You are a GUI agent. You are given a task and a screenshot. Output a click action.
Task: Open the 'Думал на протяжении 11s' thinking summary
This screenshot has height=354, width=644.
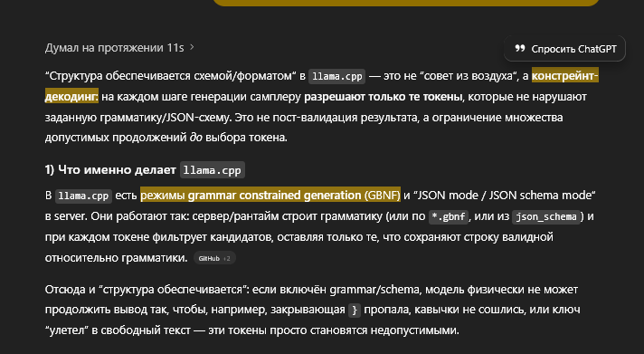(x=114, y=48)
